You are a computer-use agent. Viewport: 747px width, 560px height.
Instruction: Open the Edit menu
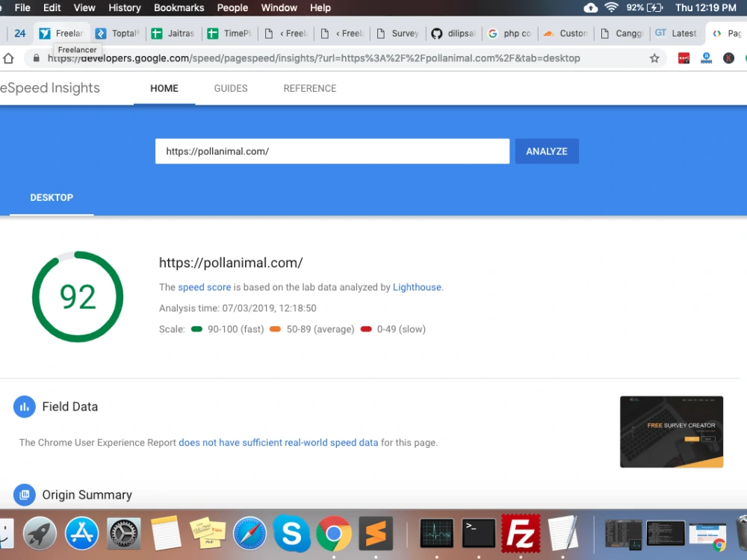(52, 7)
